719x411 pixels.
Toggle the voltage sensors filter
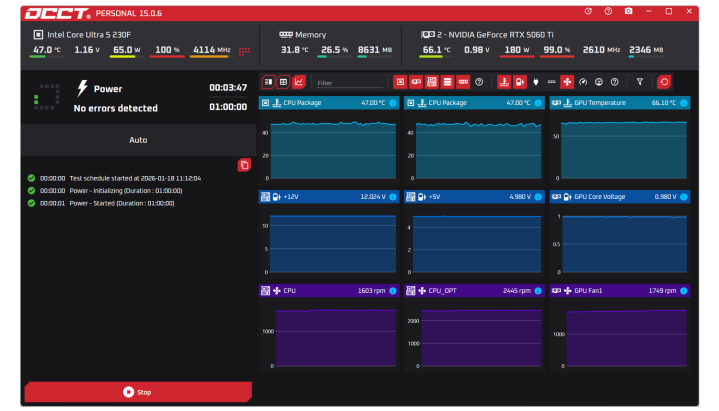[520, 82]
